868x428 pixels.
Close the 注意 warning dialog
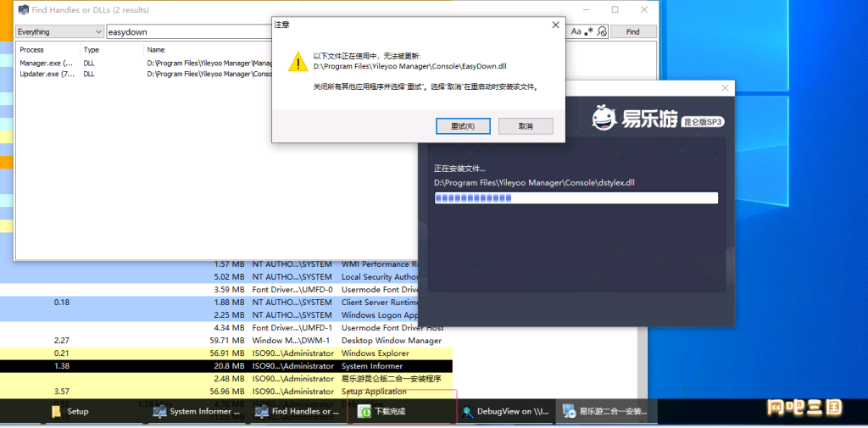pos(555,25)
